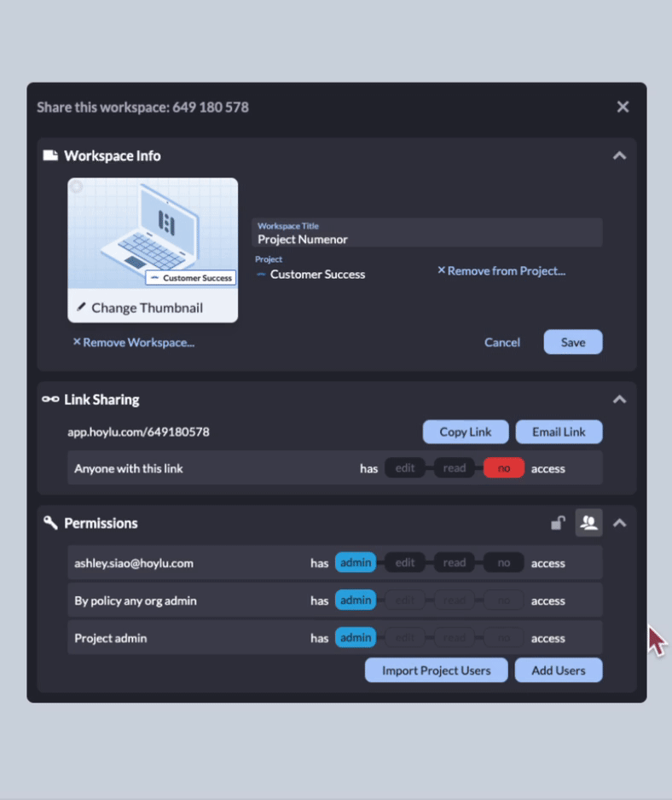
Task: Open the workspace laptop thumbnail image
Action: click(153, 233)
